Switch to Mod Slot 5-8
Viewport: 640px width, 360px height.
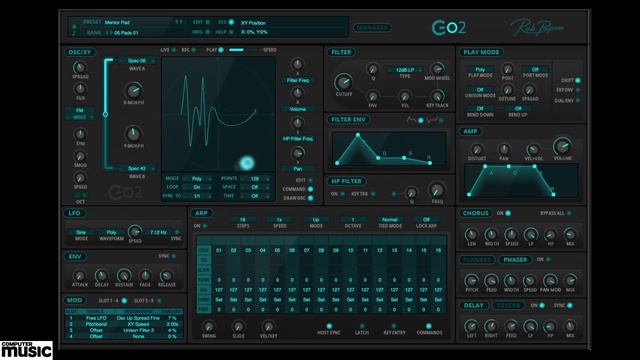click(159, 301)
